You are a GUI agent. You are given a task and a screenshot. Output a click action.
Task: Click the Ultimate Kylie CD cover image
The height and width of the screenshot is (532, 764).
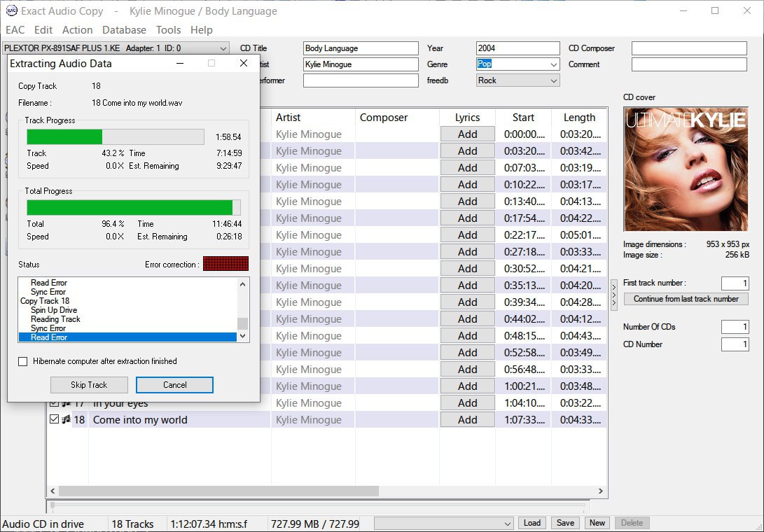(x=686, y=169)
